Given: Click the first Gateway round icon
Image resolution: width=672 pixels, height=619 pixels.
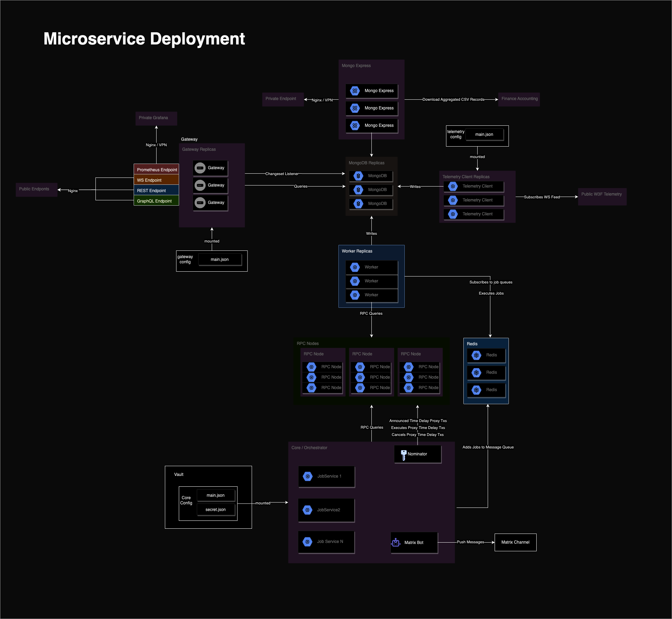Looking at the screenshot, I should [x=200, y=168].
